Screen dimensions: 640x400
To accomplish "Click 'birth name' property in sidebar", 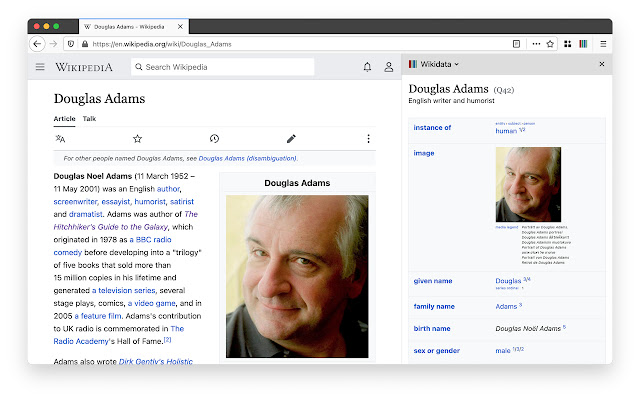I will pos(432,329).
